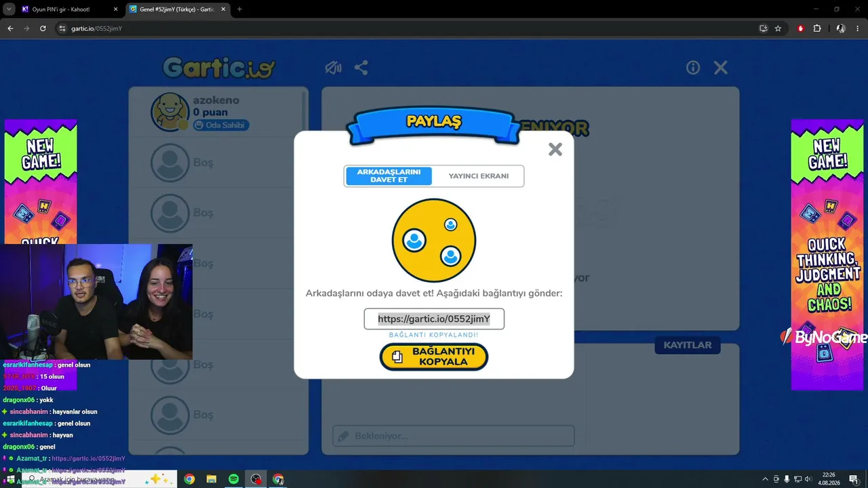Close the Paylaş share dialog
The width and height of the screenshot is (868, 488).
point(555,150)
